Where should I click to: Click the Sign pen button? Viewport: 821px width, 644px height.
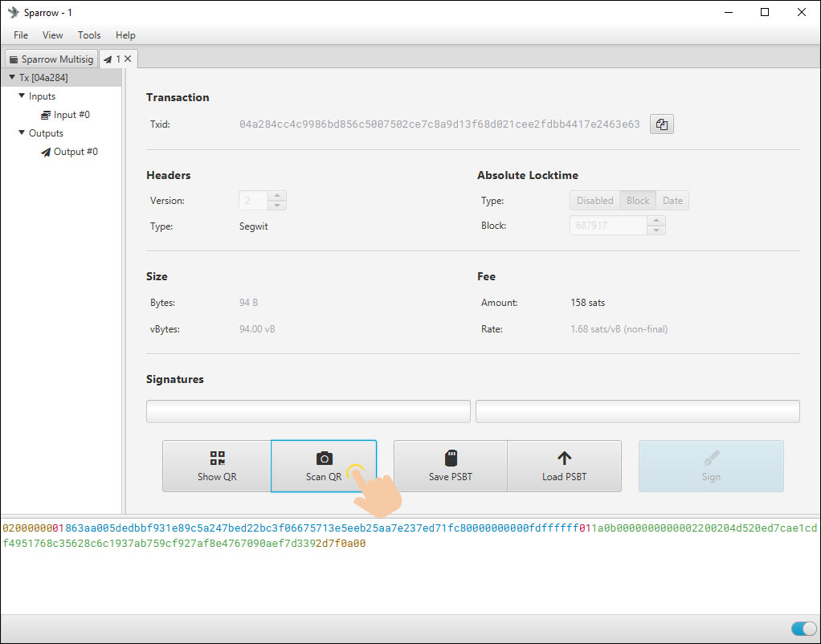coord(711,466)
